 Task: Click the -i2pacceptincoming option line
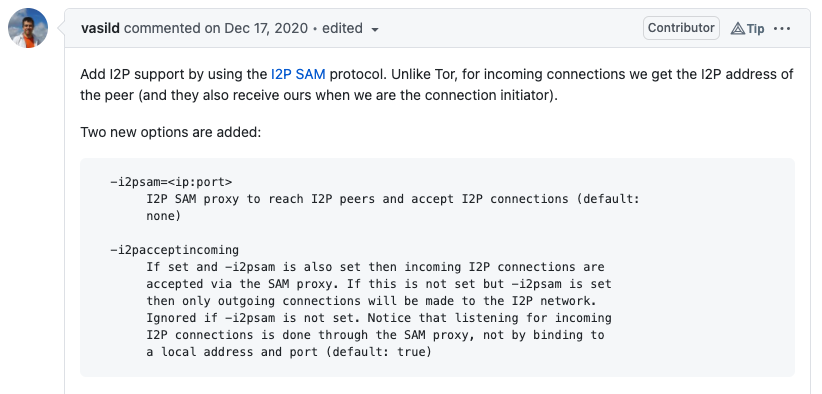(175, 250)
